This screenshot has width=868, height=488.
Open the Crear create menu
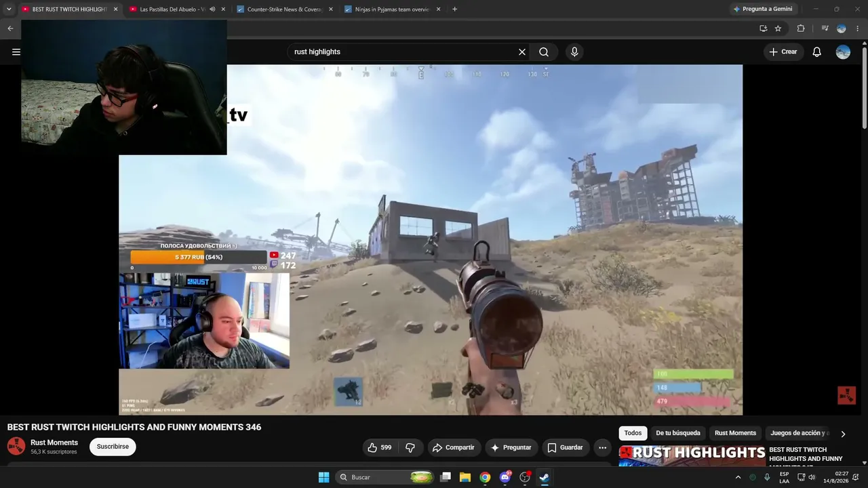pos(784,52)
